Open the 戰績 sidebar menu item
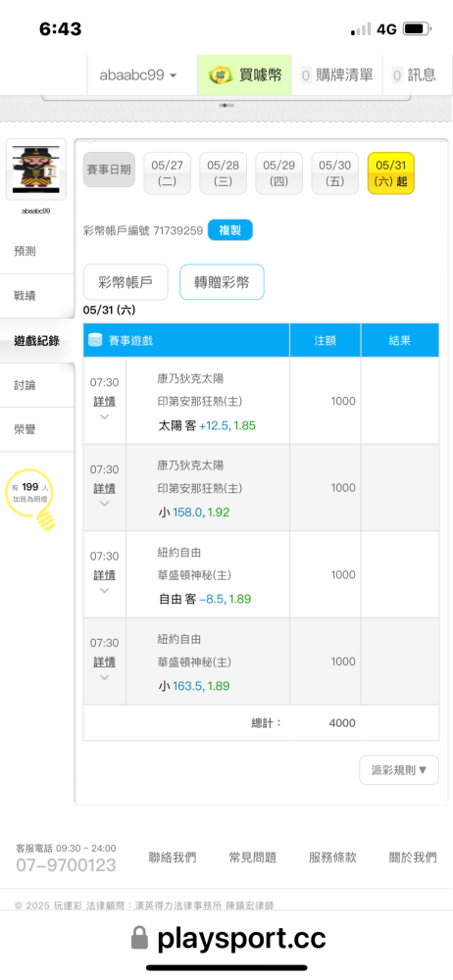Screen dimensions: 453x980 [x=37, y=296]
